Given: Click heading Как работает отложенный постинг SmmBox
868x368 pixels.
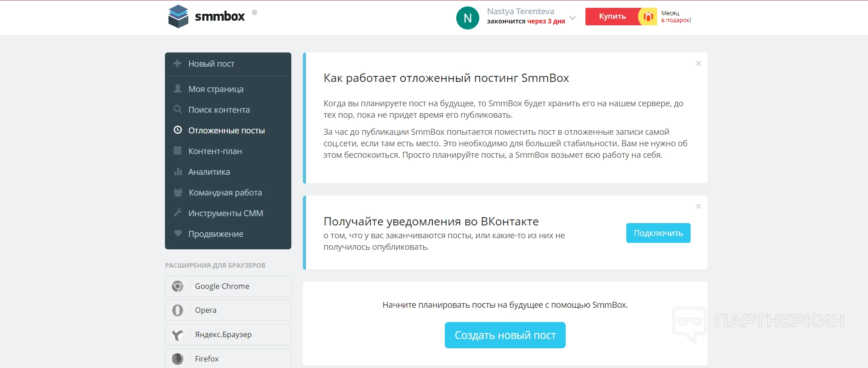Looking at the screenshot, I should 446,78.
